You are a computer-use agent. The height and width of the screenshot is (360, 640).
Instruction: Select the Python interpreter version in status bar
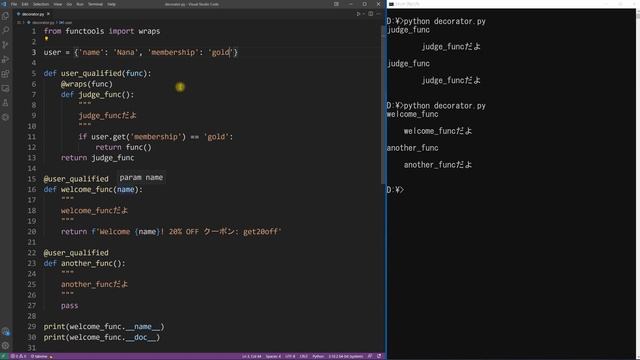pyautogui.click(x=345, y=356)
